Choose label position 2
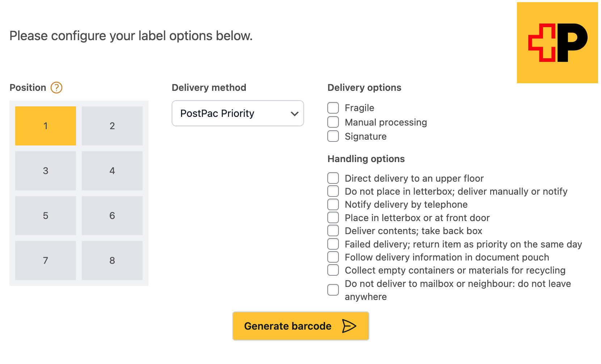 point(112,126)
